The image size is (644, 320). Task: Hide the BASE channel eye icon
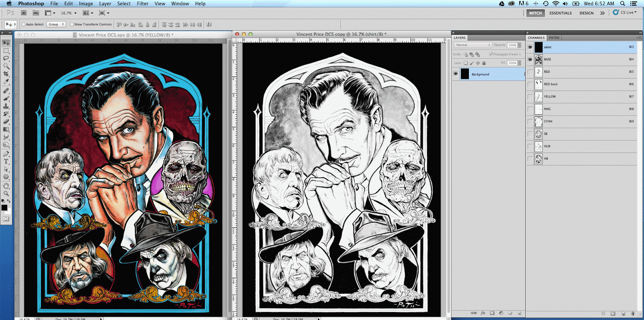pos(530,60)
